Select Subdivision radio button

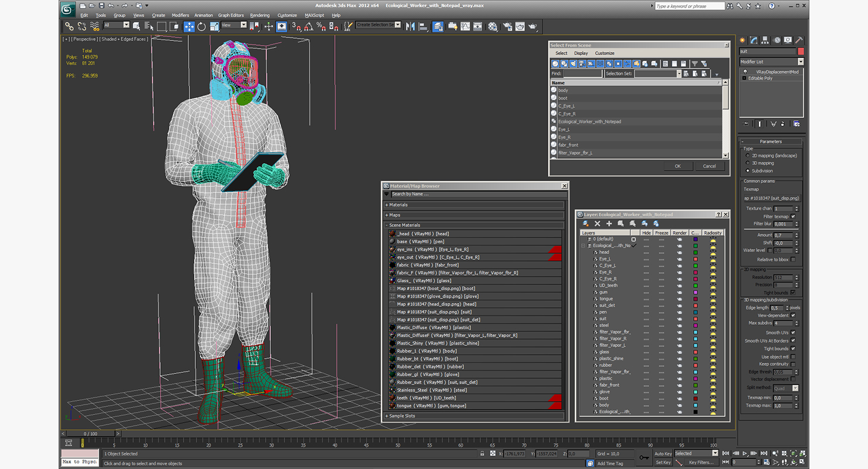pyautogui.click(x=747, y=171)
